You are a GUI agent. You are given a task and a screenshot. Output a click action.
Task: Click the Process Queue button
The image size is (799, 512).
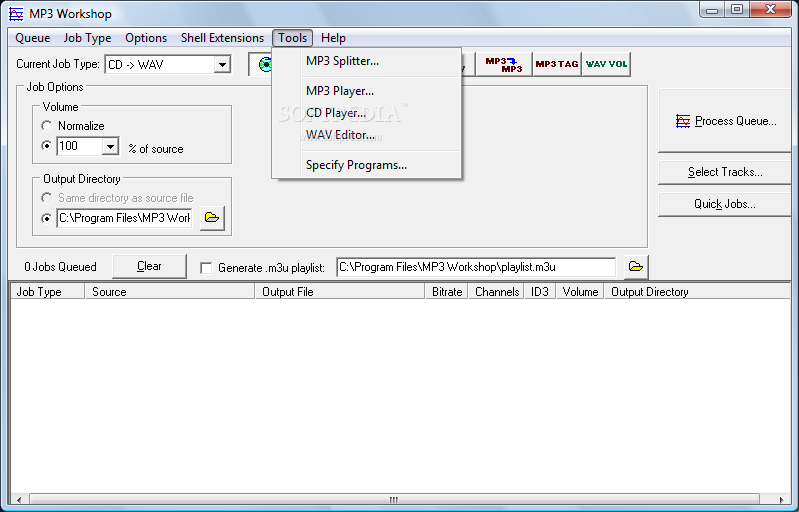tap(726, 121)
